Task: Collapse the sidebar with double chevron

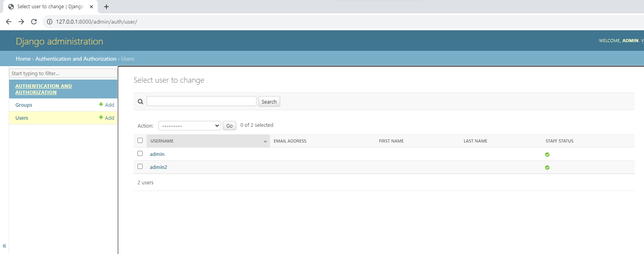Action: click(x=4, y=246)
